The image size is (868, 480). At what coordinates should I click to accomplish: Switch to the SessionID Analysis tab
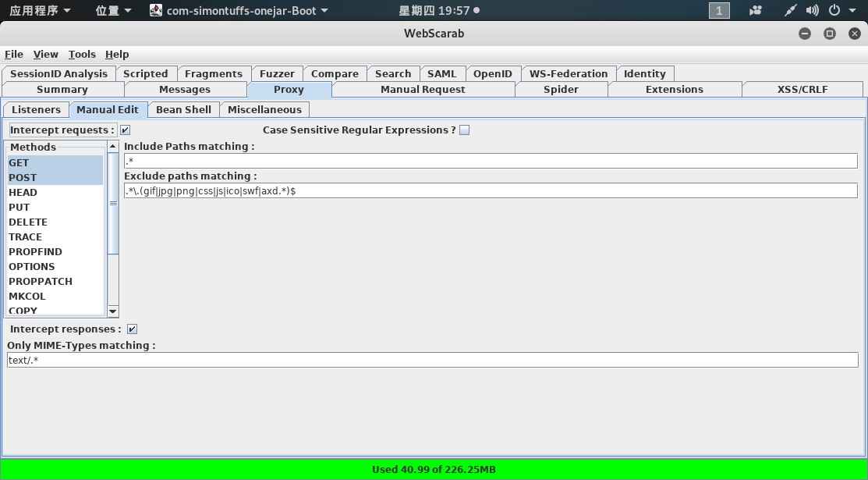pyautogui.click(x=58, y=73)
